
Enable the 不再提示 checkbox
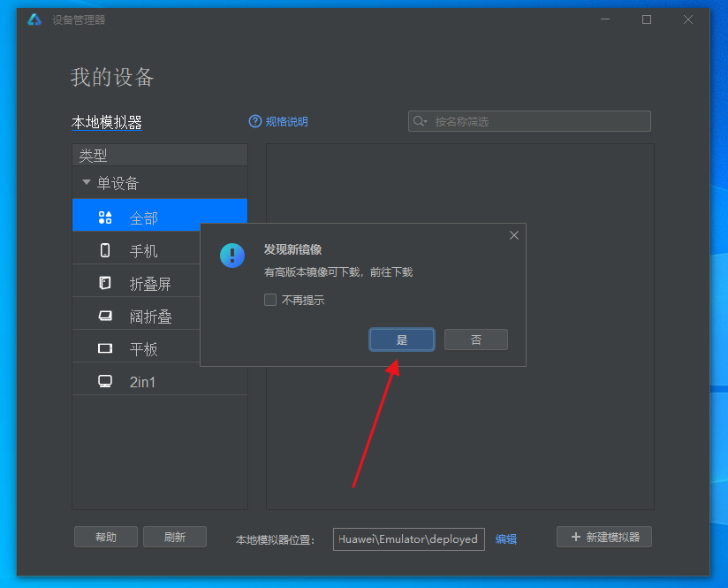tap(271, 300)
